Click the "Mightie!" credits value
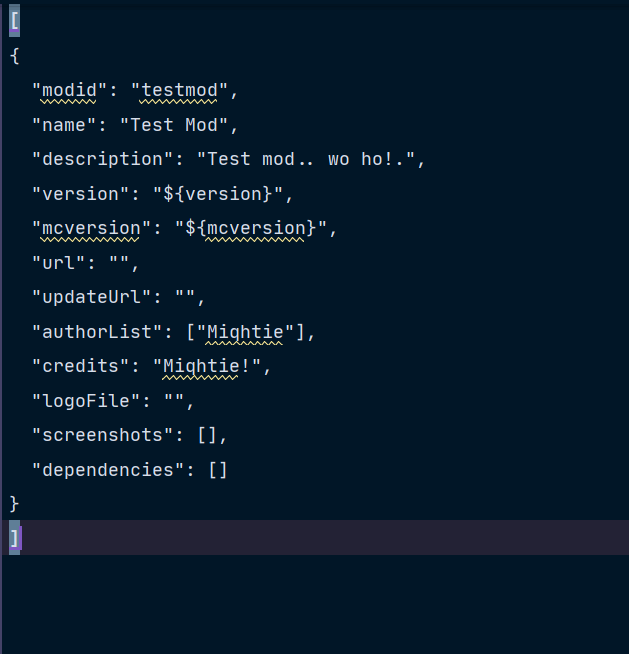The image size is (629, 654). (x=207, y=367)
